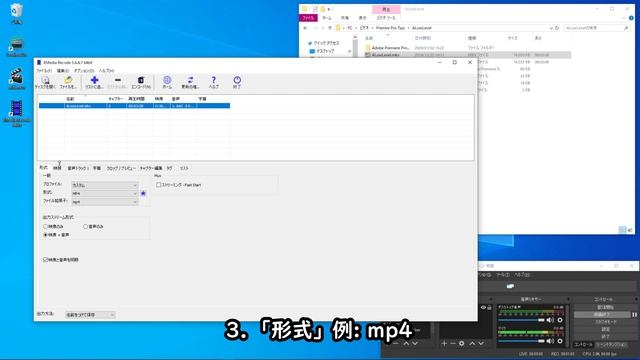The height and width of the screenshot is (360, 640).
Task: Add to list with blue plus icon
Action: click(94, 82)
